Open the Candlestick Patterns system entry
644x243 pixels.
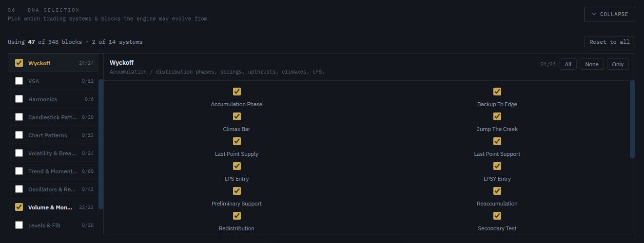[53, 117]
